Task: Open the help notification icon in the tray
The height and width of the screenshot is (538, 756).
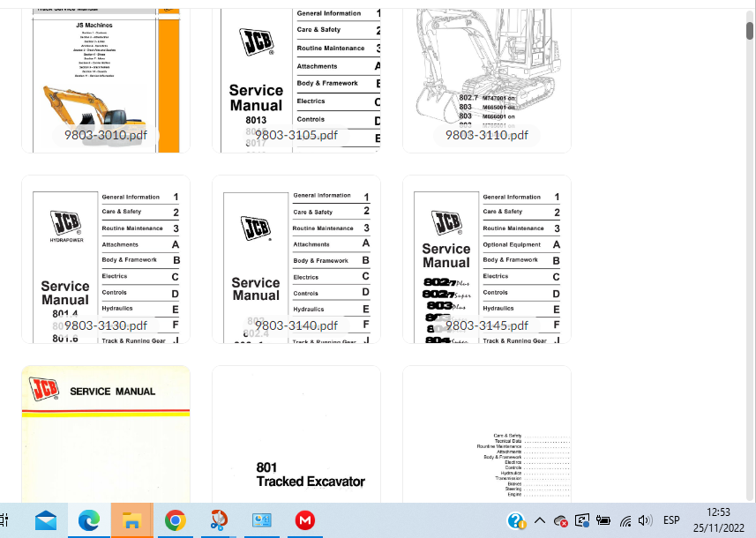Action: [x=516, y=520]
